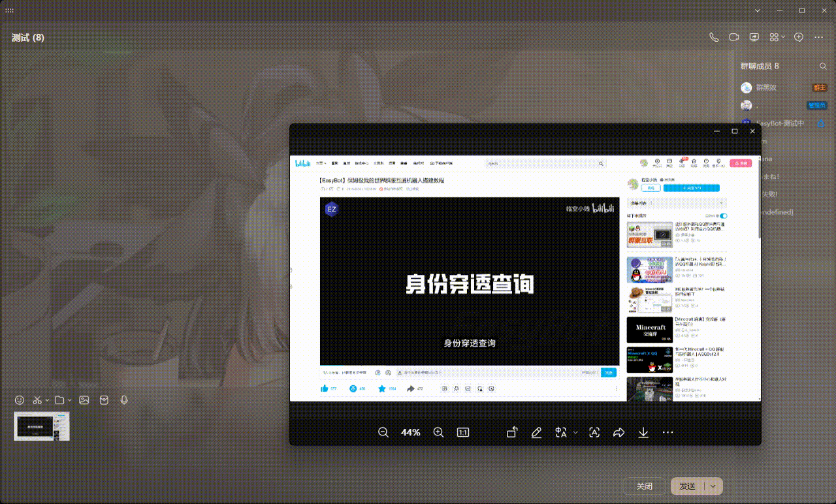Expand the translate options dropdown arrow

(x=575, y=432)
